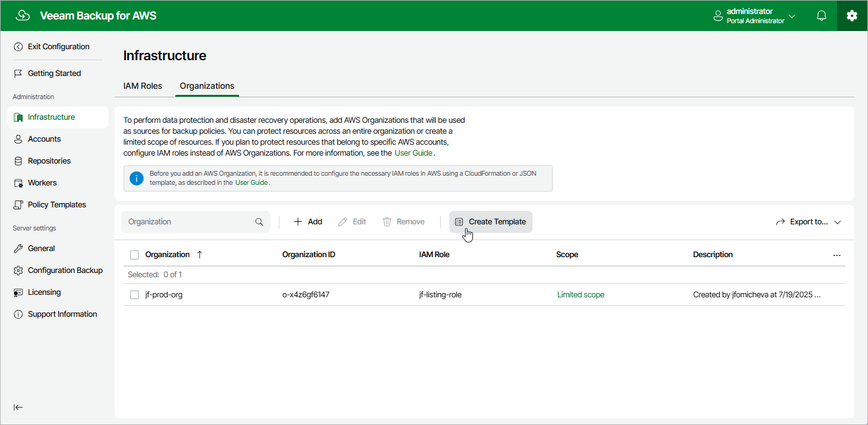Click the Exit Configuration back arrow icon
The width and height of the screenshot is (868, 425).
pyautogui.click(x=18, y=47)
